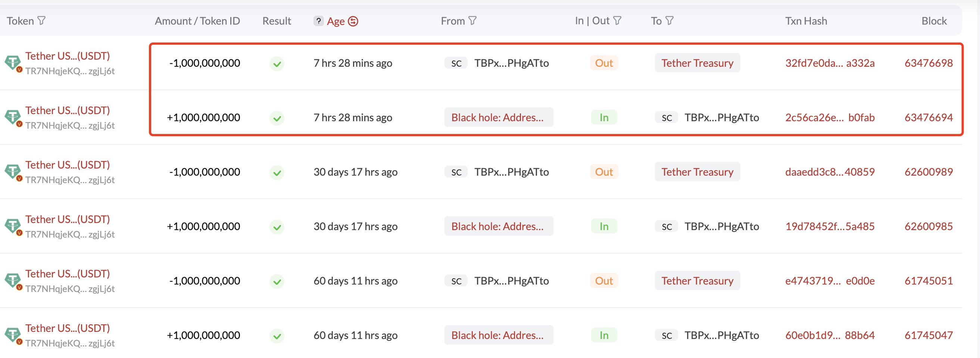Open the Token column filter icon
Image resolution: width=980 pixels, height=358 pixels.
tap(42, 21)
